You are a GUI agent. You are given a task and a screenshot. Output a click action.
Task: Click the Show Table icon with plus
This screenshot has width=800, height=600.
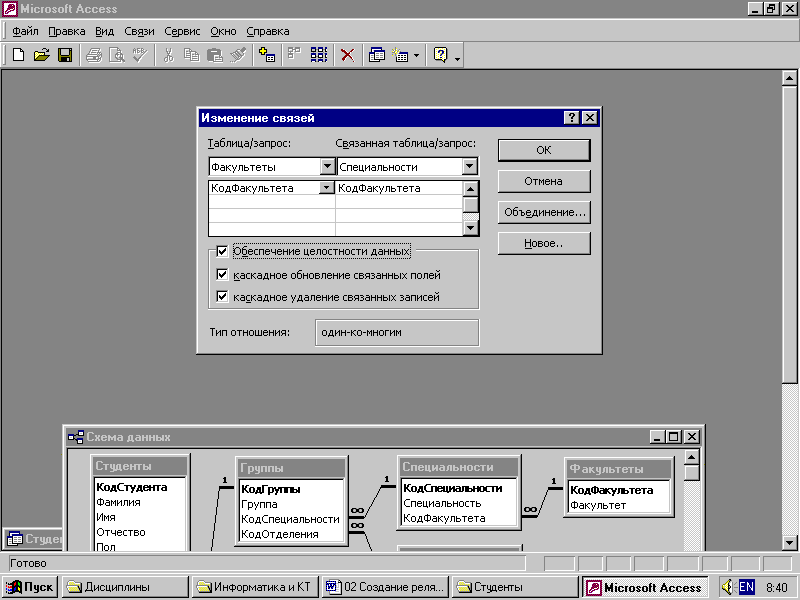coord(267,55)
